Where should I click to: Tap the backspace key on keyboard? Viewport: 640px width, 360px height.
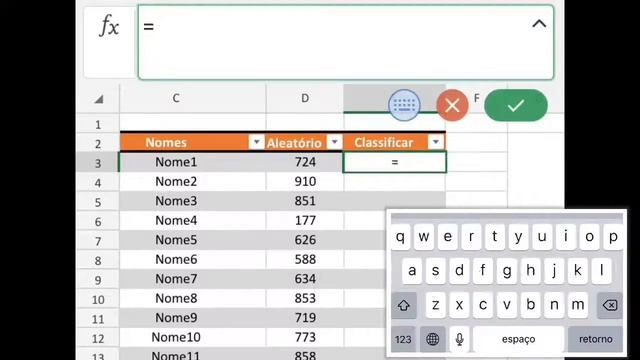point(610,305)
